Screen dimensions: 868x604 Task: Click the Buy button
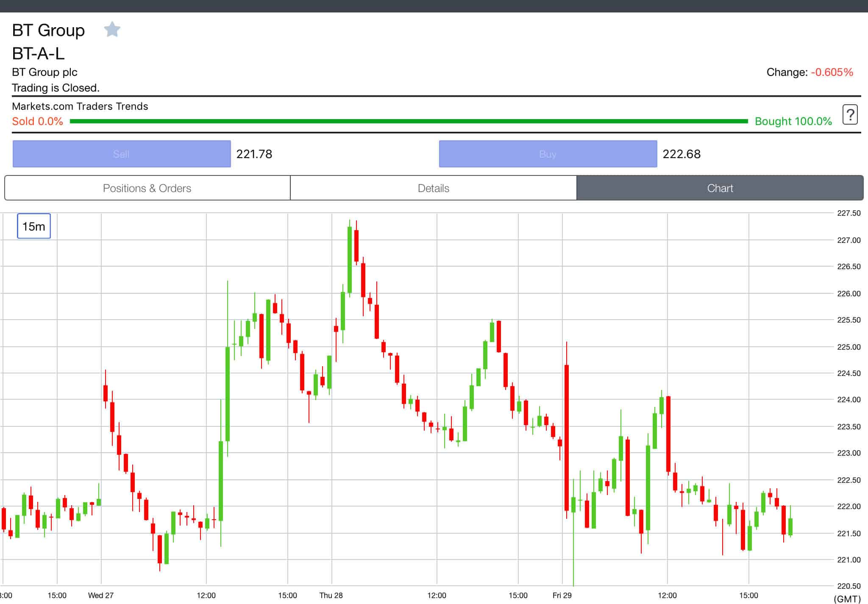pos(548,154)
